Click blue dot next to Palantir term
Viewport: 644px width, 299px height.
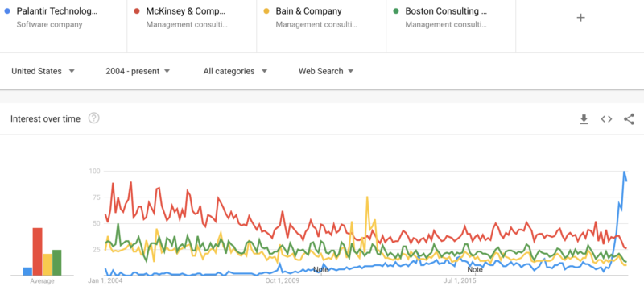coord(6,11)
